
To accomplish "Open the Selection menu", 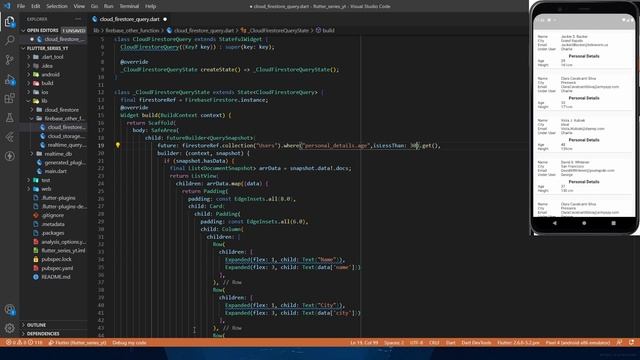I will (57, 6).
